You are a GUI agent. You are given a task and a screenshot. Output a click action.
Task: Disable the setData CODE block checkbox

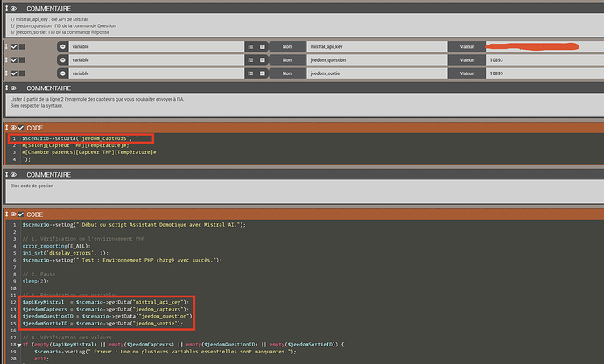click(x=21, y=128)
